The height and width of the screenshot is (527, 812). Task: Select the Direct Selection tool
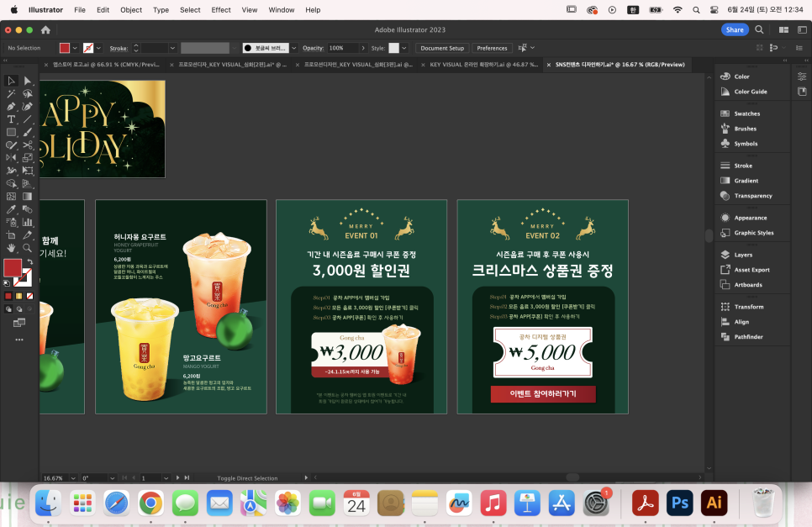coord(28,81)
